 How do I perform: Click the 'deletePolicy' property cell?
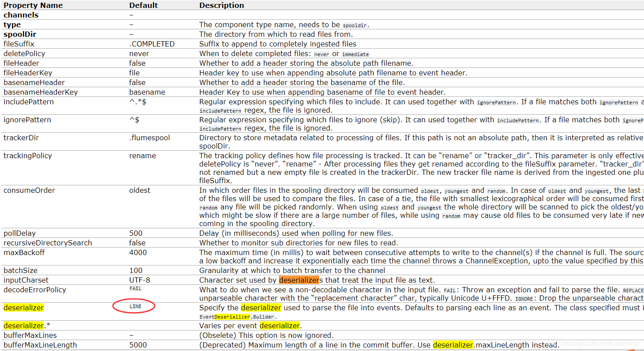click(x=25, y=53)
